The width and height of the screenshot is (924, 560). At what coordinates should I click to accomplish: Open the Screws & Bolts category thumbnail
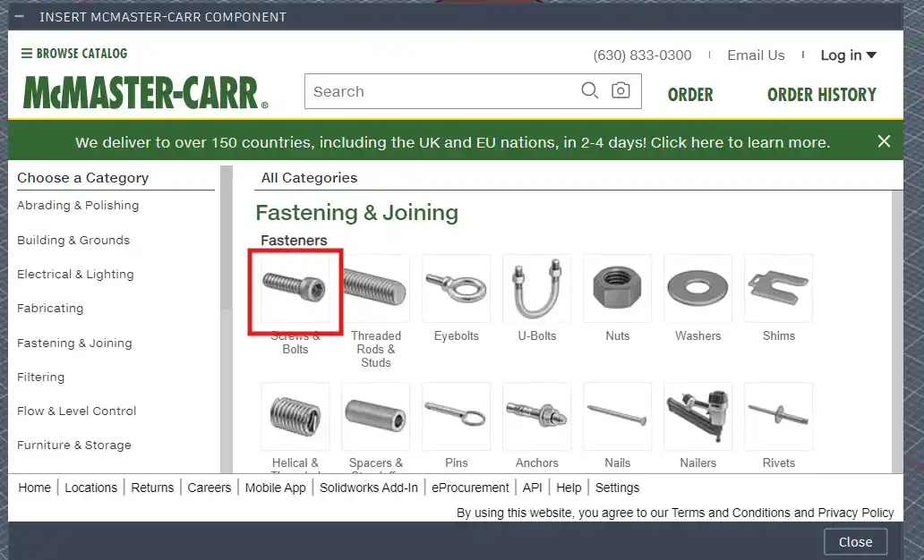(295, 289)
